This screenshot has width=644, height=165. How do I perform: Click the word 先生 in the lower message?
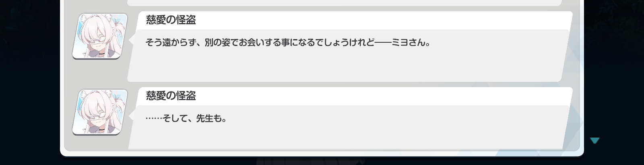click(x=204, y=119)
